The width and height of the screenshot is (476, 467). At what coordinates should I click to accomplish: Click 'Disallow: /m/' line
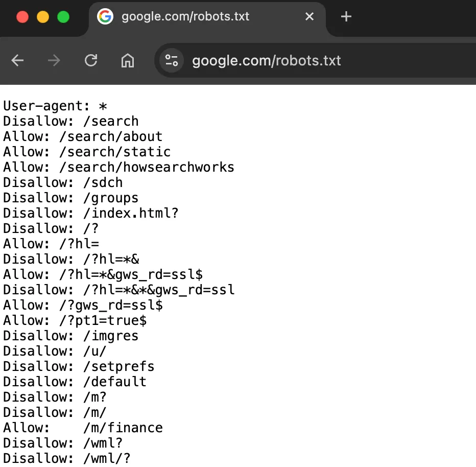point(55,412)
